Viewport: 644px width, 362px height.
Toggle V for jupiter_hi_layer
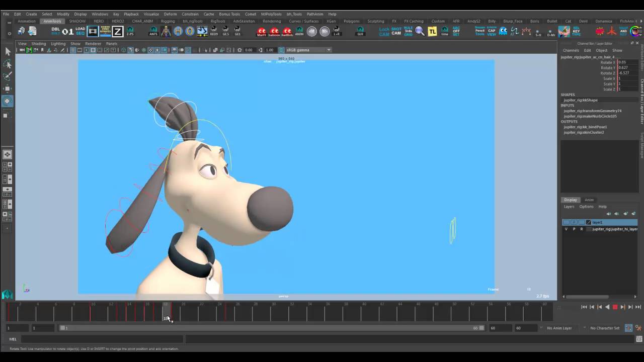tap(566, 229)
